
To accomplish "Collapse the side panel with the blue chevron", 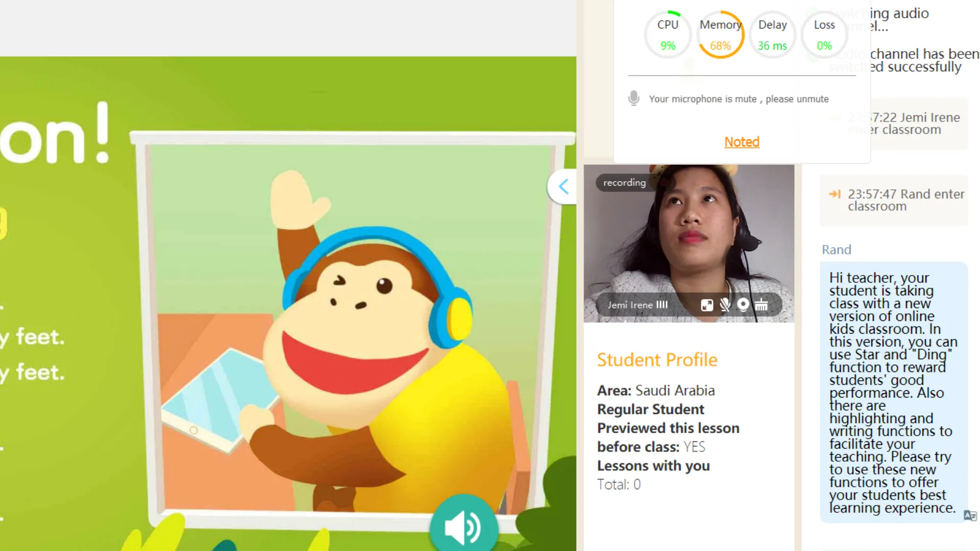I will tap(563, 187).
